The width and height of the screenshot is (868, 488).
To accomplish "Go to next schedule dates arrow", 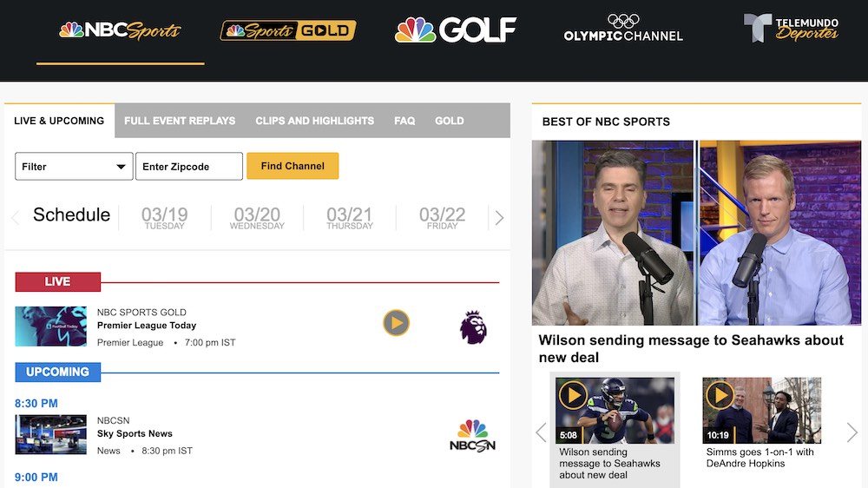I will 499,218.
